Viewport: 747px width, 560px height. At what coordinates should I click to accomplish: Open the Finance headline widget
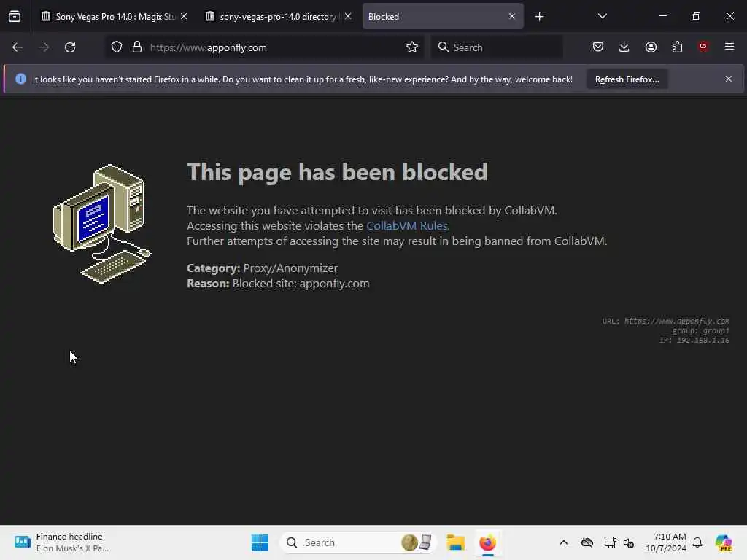coord(62,542)
